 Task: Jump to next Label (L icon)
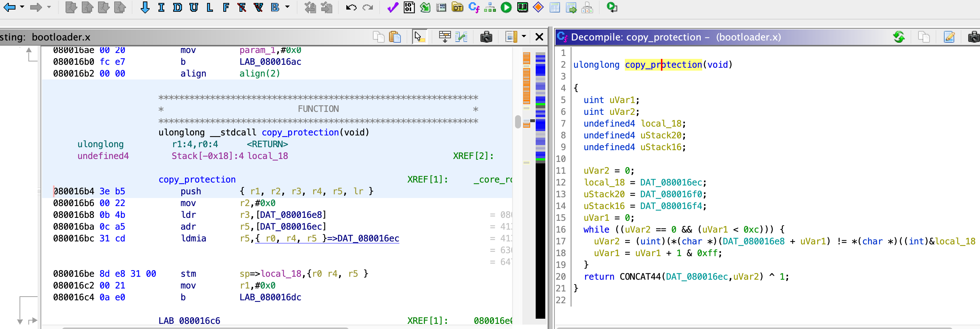[210, 7]
